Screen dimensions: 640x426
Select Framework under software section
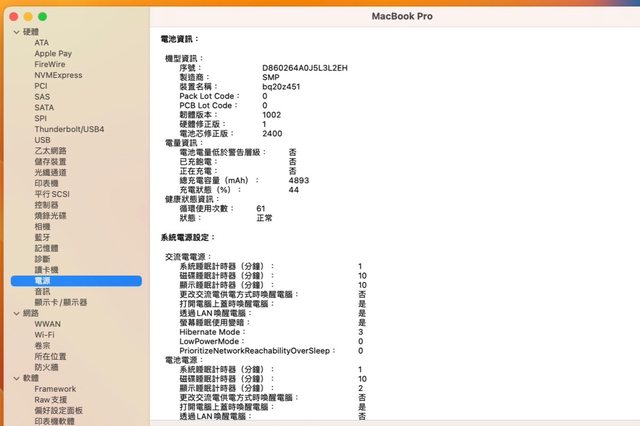[55, 389]
